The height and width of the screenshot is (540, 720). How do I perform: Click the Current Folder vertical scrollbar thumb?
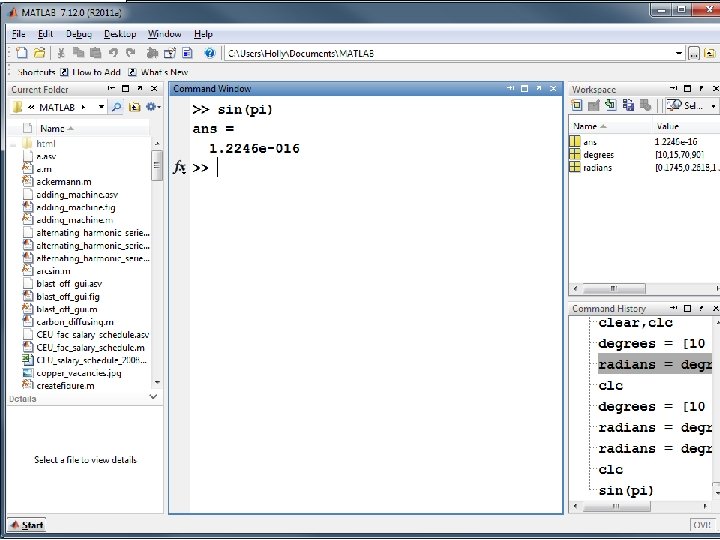click(x=157, y=166)
